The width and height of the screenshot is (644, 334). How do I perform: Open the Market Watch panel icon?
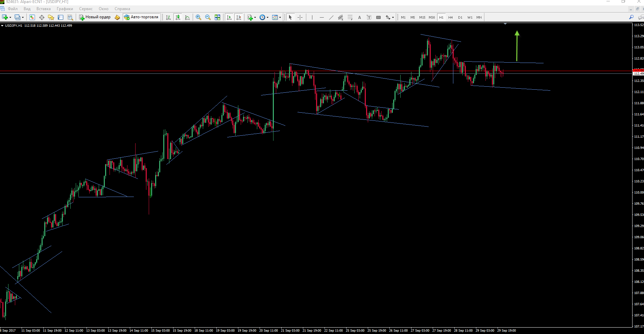[x=32, y=17]
